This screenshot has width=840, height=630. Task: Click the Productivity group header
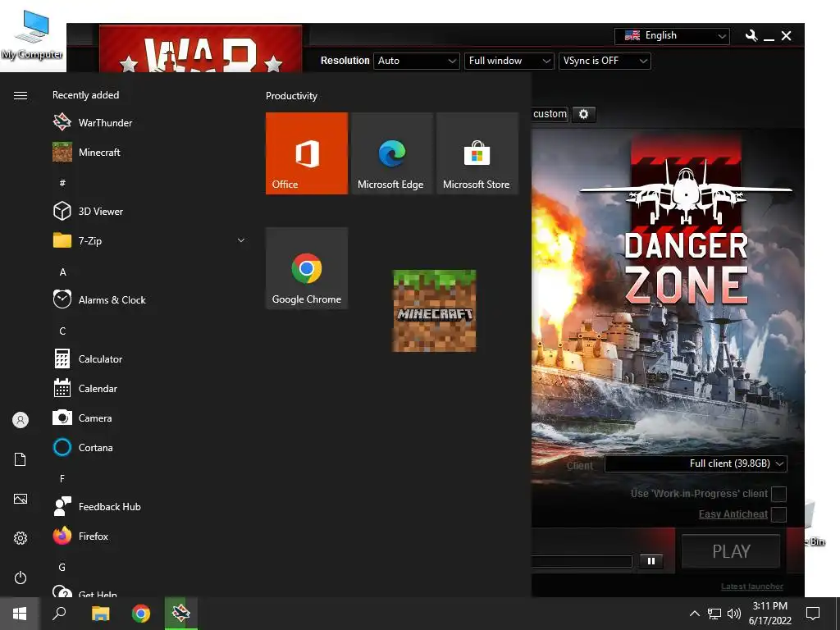point(291,96)
